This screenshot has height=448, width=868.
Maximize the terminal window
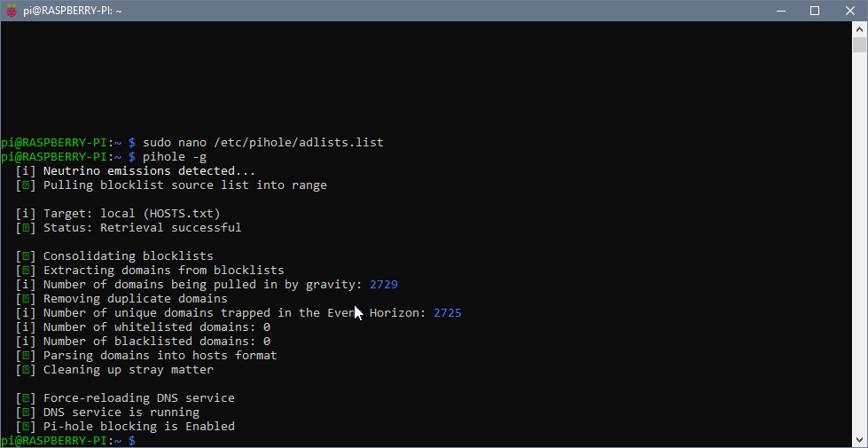tap(814, 11)
